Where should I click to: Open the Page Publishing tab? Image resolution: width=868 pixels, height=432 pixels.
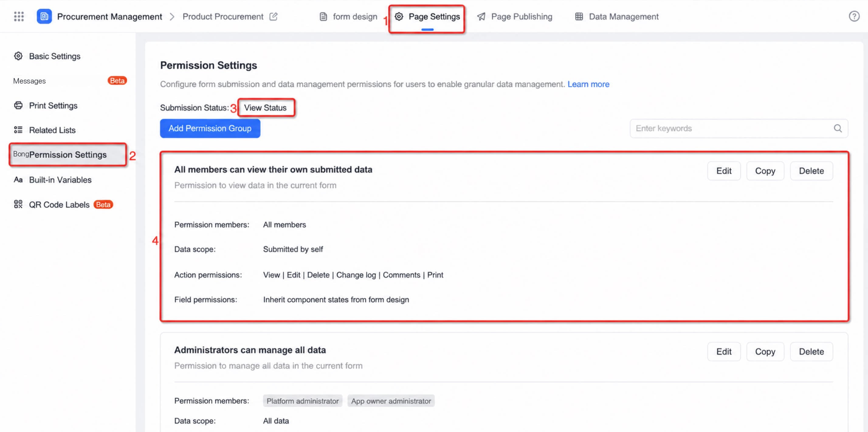point(515,16)
